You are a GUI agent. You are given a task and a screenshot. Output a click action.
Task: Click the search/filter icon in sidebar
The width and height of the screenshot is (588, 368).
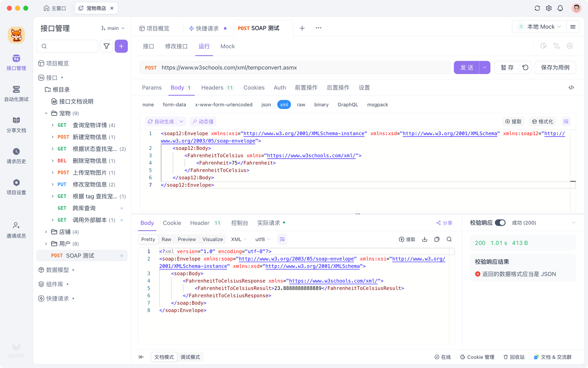coord(106,46)
